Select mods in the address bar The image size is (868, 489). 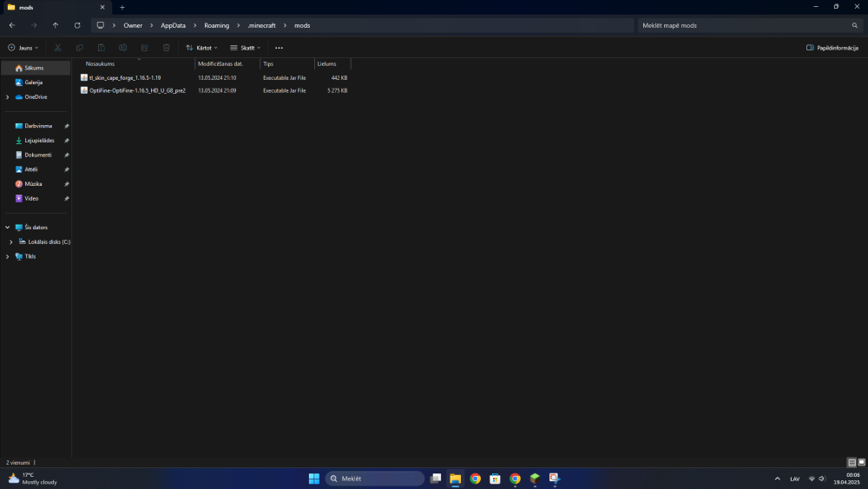point(302,25)
